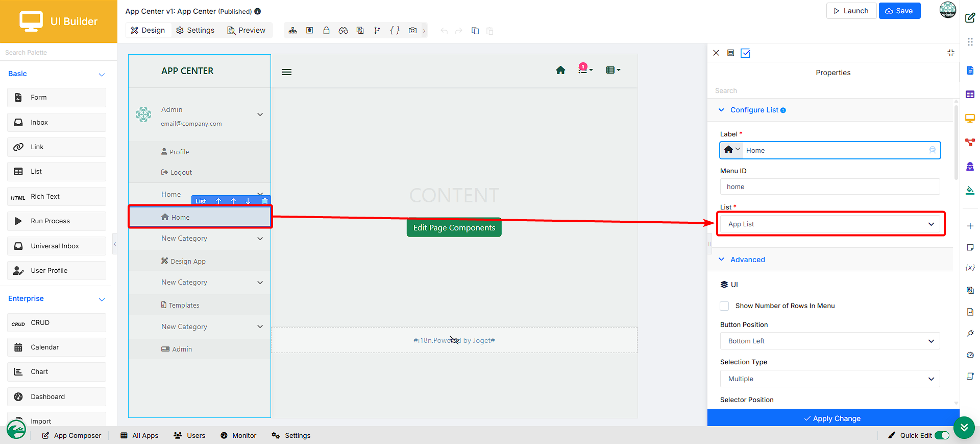Click the binoculars usage check icon

343,31
